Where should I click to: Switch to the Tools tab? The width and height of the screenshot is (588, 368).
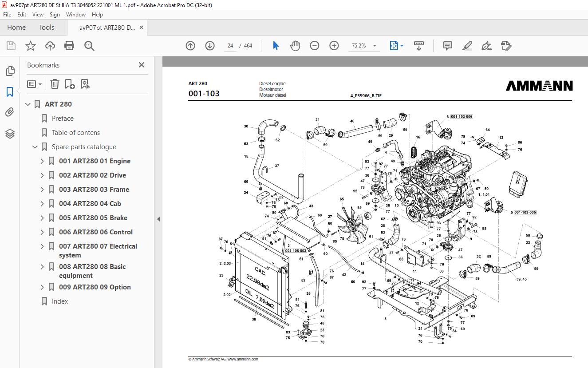[47, 28]
